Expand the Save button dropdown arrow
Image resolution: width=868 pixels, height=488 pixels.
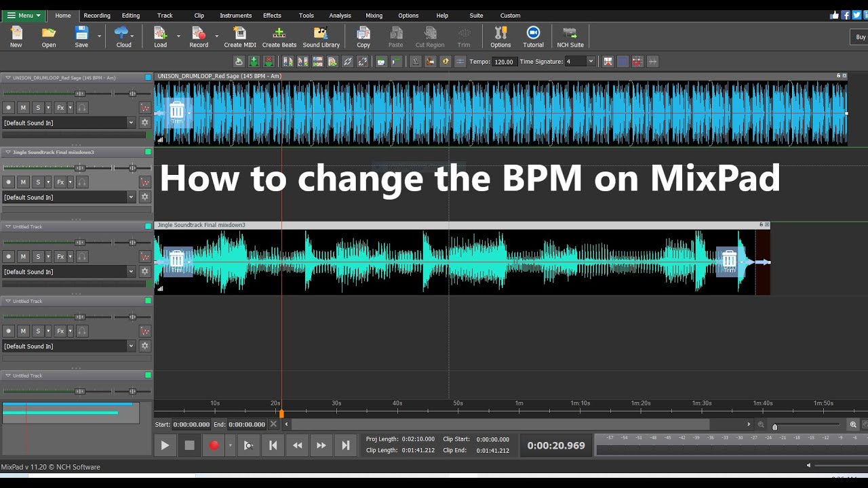click(x=99, y=37)
